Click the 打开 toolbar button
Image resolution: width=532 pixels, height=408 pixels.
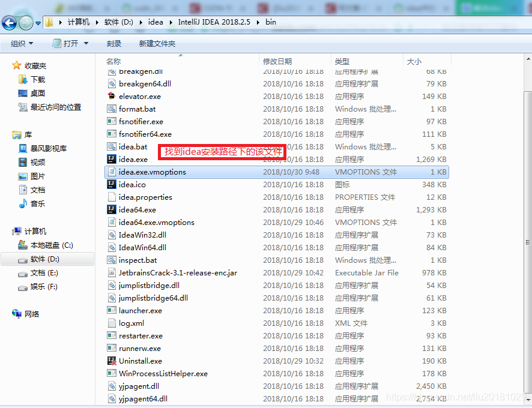click(x=65, y=43)
